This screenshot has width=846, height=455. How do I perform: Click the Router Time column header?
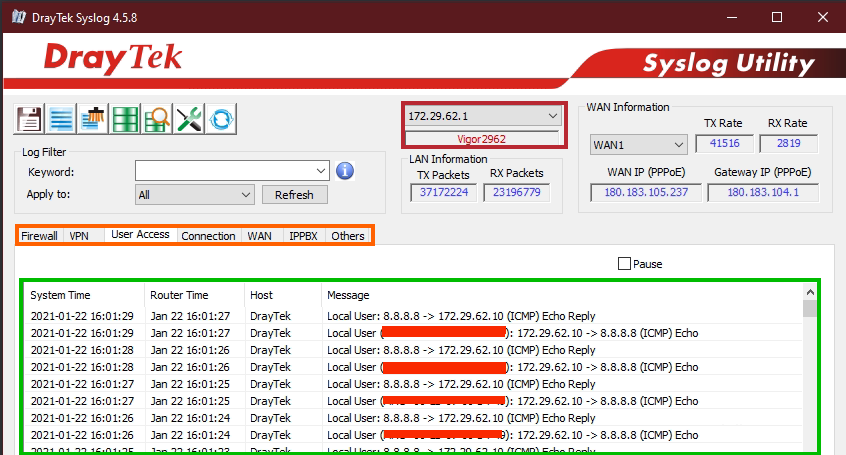179,295
